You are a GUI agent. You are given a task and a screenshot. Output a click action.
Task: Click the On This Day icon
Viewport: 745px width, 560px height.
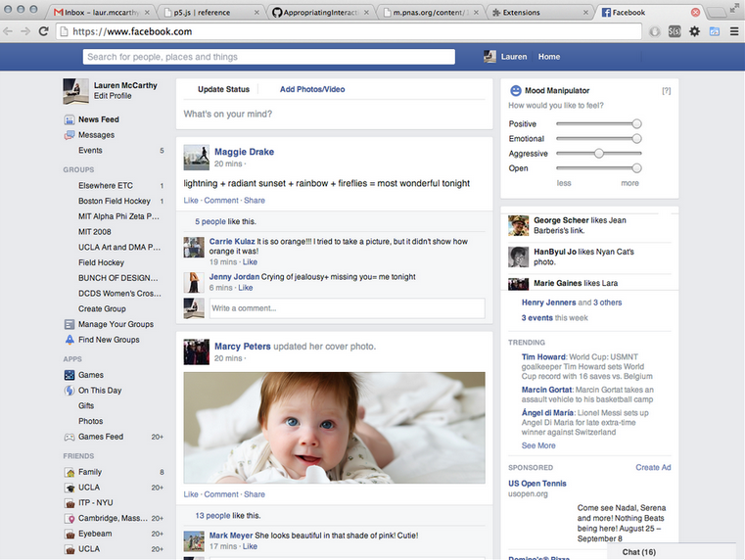click(x=70, y=391)
